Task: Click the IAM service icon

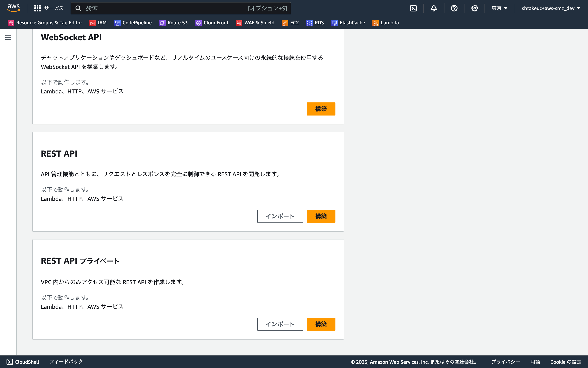Action: pos(93,23)
